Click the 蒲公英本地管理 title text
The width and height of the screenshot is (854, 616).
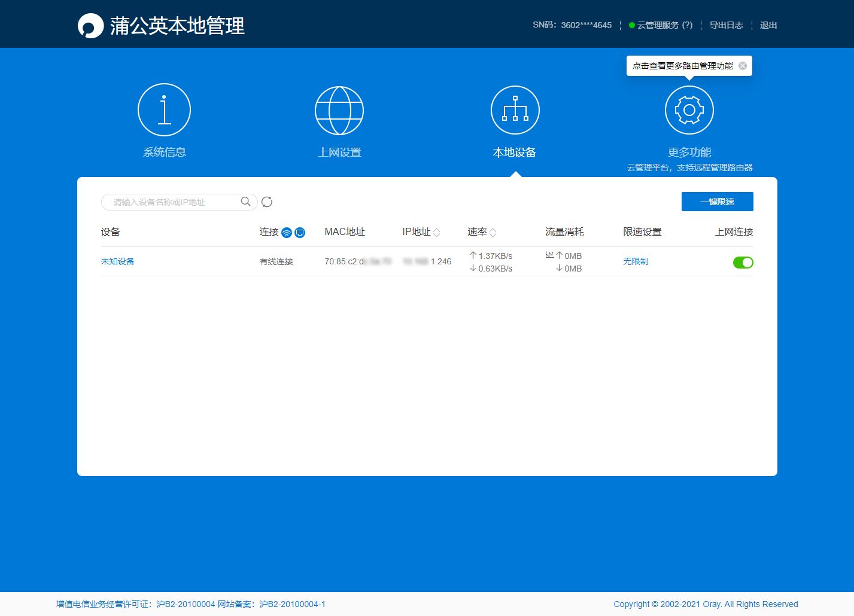(x=177, y=26)
